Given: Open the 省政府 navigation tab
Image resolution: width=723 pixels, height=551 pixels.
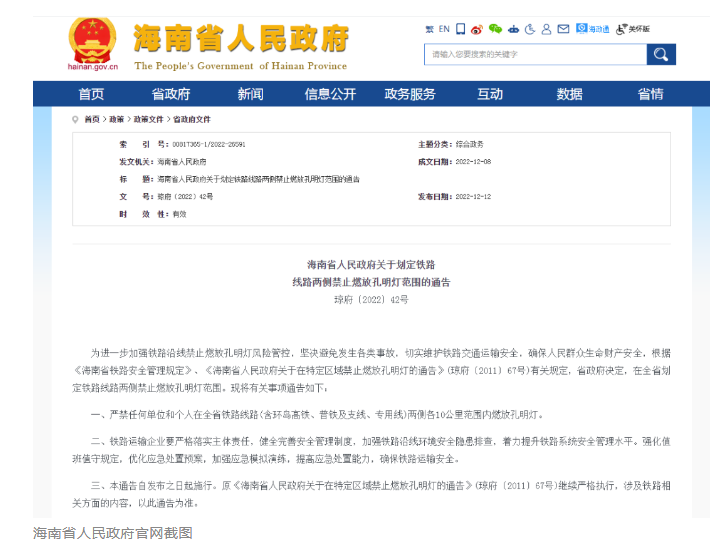Looking at the screenshot, I should click(171, 94).
